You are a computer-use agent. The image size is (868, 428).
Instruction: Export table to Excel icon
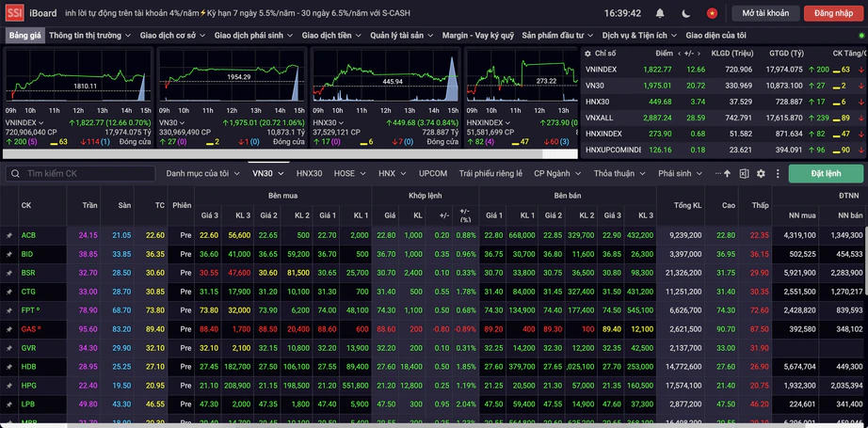pos(744,174)
